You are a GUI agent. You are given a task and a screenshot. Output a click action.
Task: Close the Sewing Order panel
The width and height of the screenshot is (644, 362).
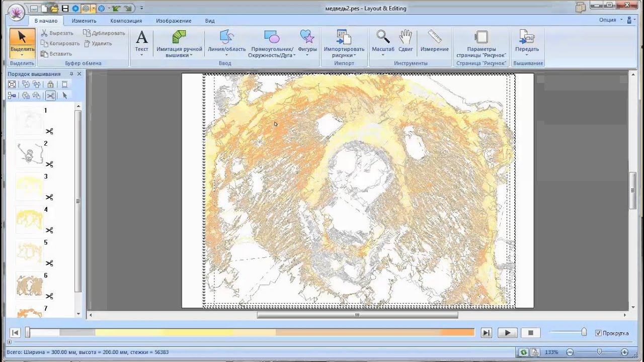click(79, 74)
